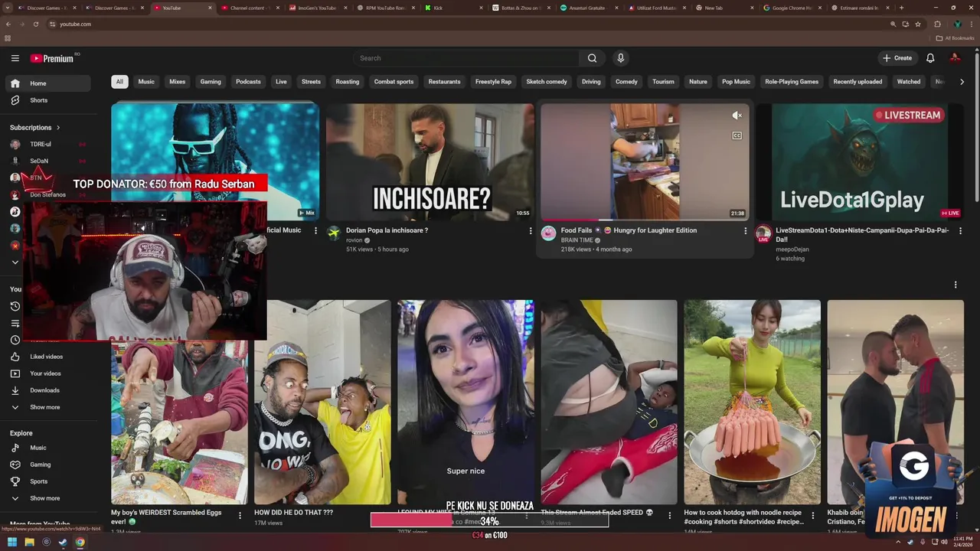Open options for WEIRDEST Scrambled Eggs short
This screenshot has width=980, height=551.
240,516
